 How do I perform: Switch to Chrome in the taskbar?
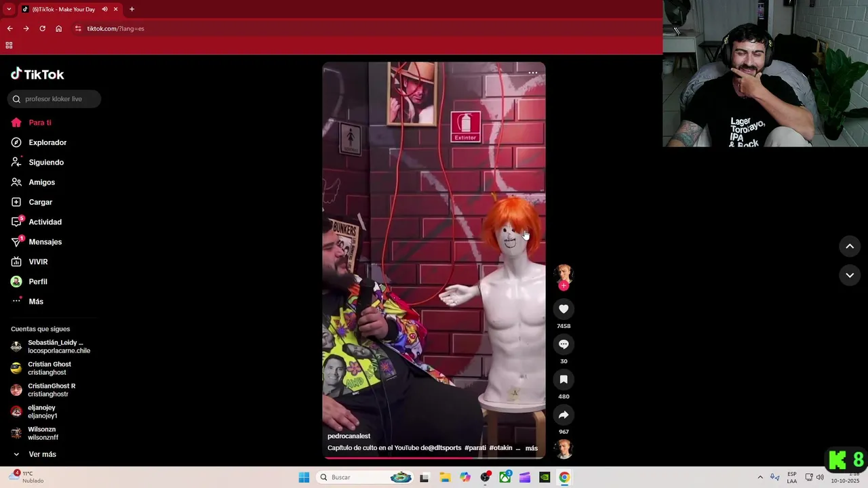click(x=564, y=477)
